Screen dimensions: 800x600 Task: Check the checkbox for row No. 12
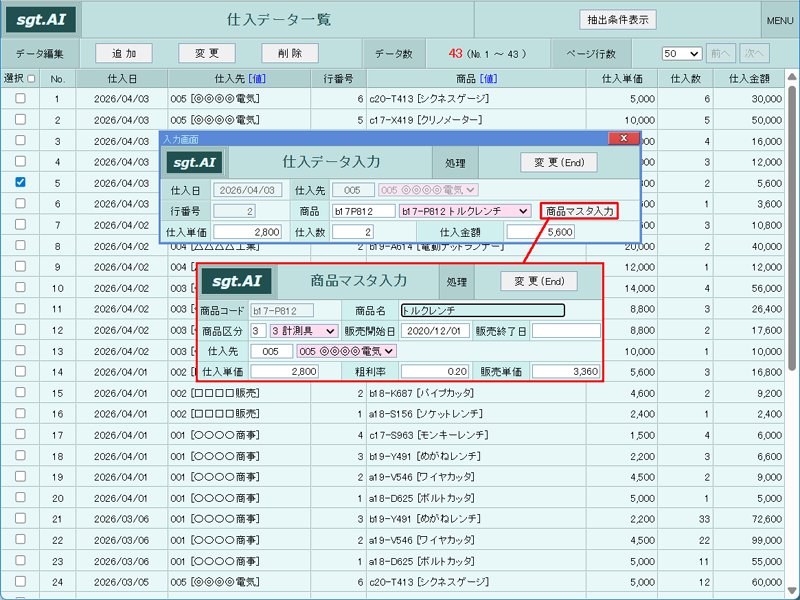[20, 329]
